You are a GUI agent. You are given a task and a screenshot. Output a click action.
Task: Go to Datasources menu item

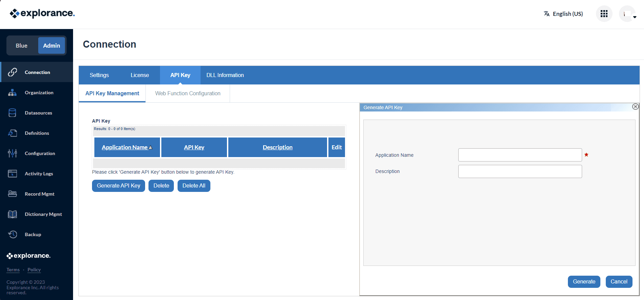pyautogui.click(x=37, y=112)
